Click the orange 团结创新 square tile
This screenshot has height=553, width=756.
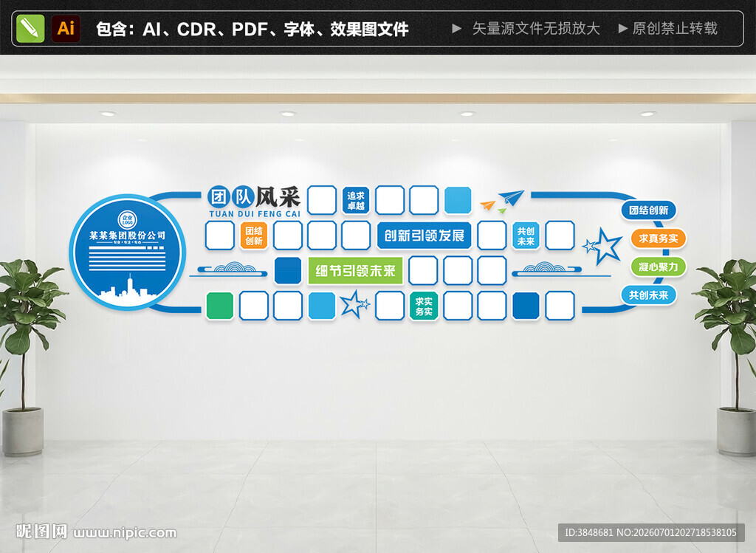(254, 236)
